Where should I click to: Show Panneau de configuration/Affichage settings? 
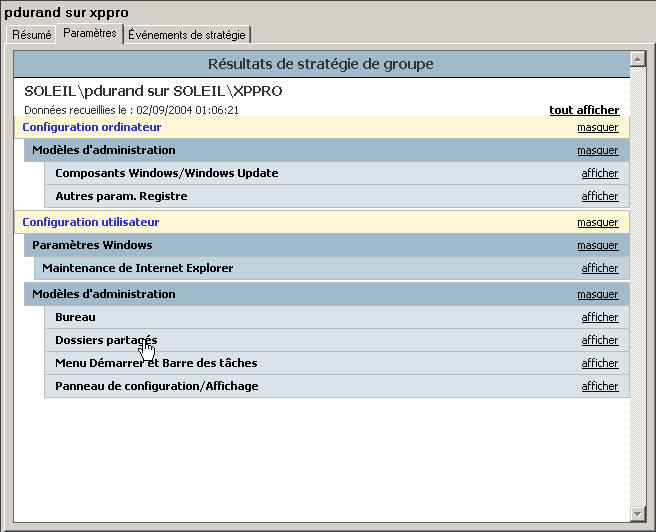[600, 386]
